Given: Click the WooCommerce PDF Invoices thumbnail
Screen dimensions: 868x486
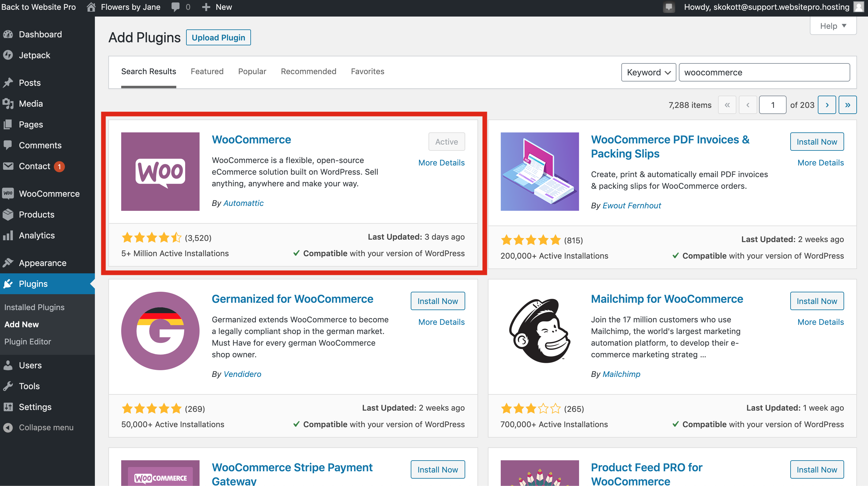Looking at the screenshot, I should [540, 171].
